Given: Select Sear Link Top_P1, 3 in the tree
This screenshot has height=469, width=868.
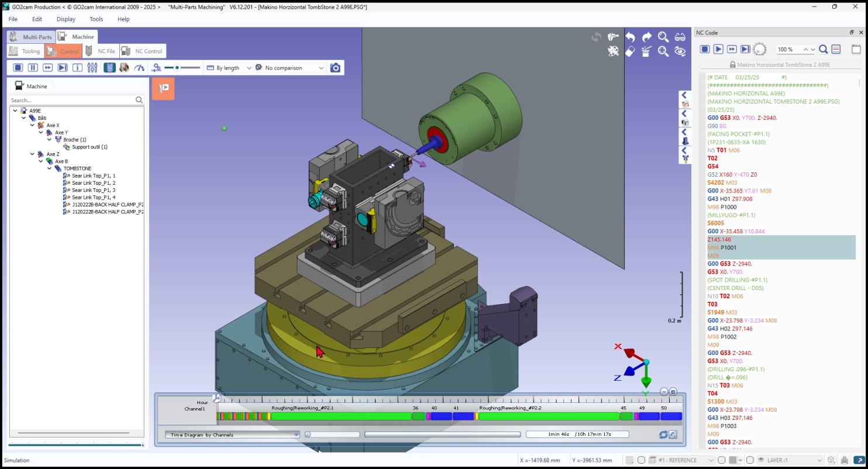Looking at the screenshot, I should (x=94, y=190).
